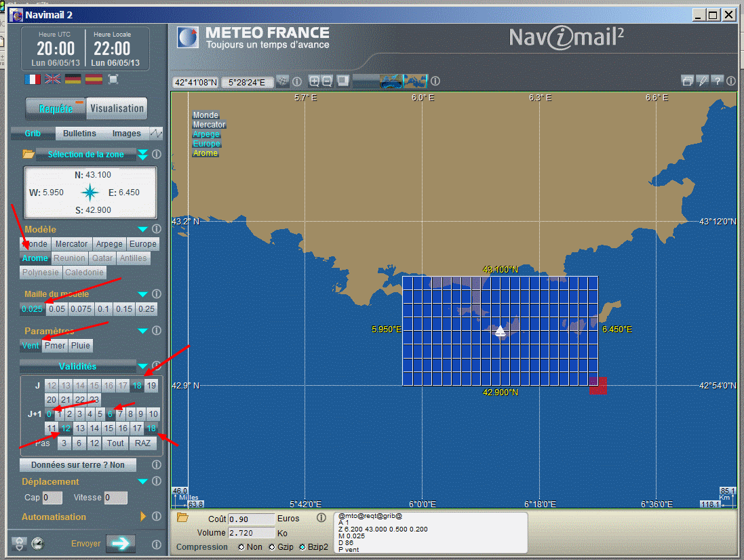Select validity hour 10 on day J+1

point(153,414)
